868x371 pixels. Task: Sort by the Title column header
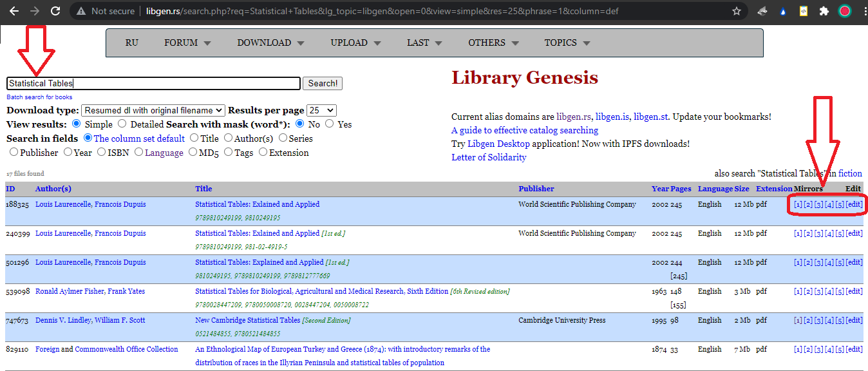click(203, 189)
